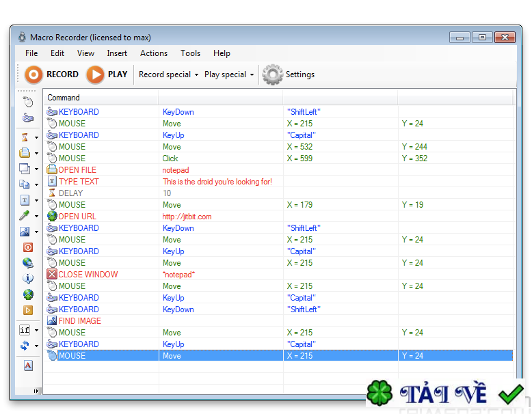Click the red shutdown icon in sidebar
This screenshot has height=414, width=532.
pos(27,247)
